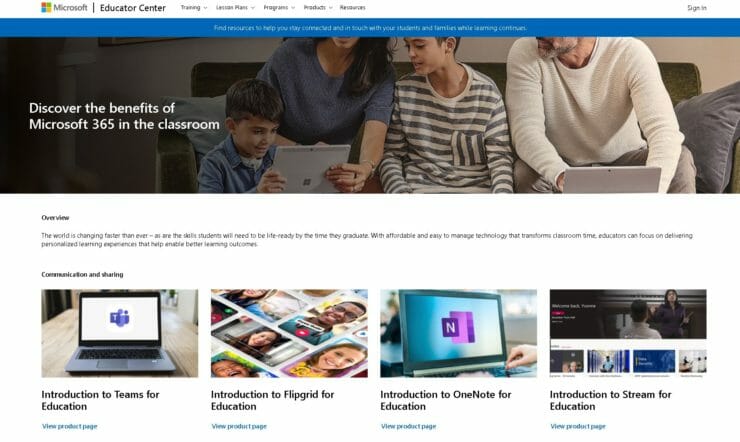Viewport: 740px width, 442px height.
Task: Open Introduction to Teams for Education title
Action: [101, 400]
